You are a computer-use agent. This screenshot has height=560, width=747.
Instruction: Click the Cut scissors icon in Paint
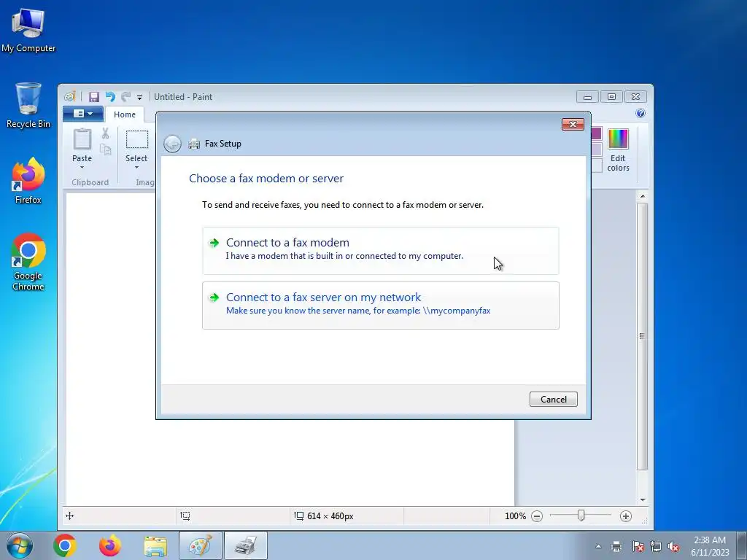click(x=105, y=133)
